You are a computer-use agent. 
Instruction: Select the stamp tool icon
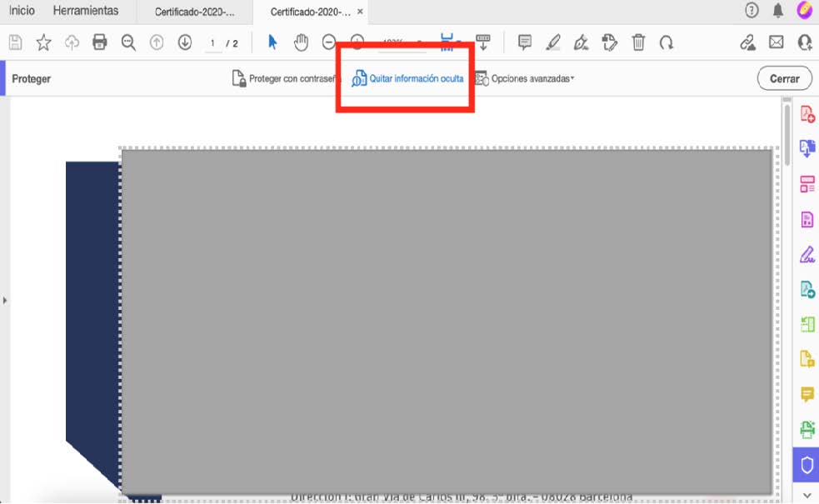pyautogui.click(x=609, y=42)
